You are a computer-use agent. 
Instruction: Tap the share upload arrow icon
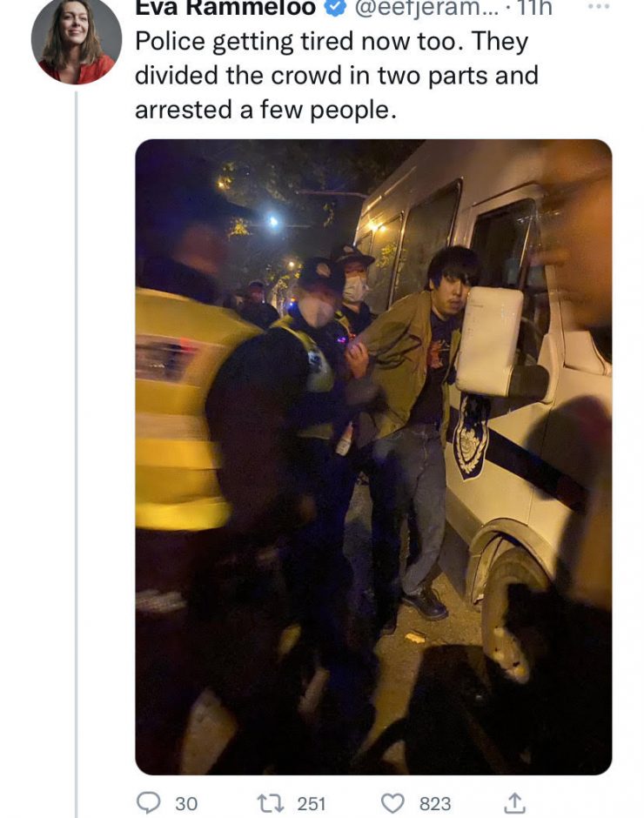tap(514, 803)
